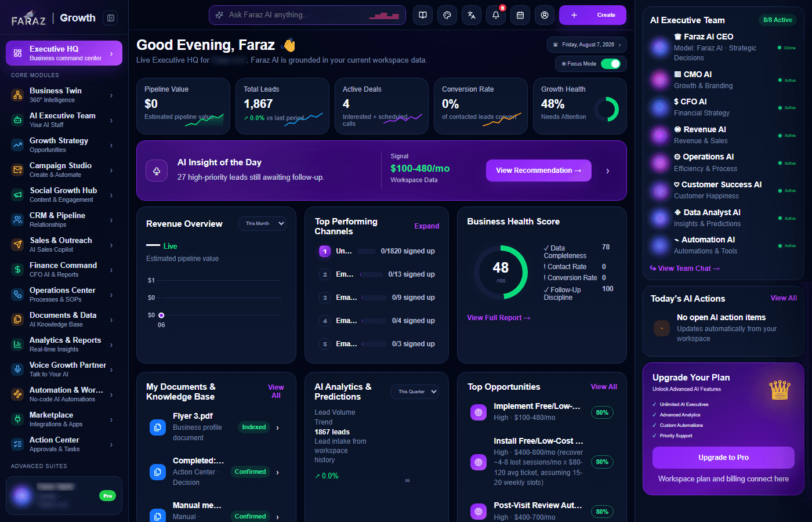Expand the Completed document row chevron
Image resolution: width=812 pixels, height=522 pixels.
[x=278, y=472]
